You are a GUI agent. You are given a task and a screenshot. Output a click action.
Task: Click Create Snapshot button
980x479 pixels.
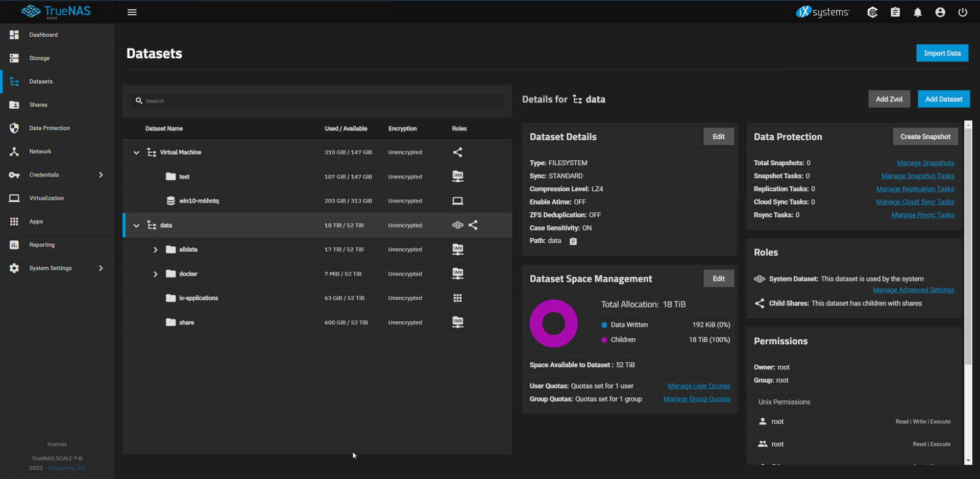925,137
